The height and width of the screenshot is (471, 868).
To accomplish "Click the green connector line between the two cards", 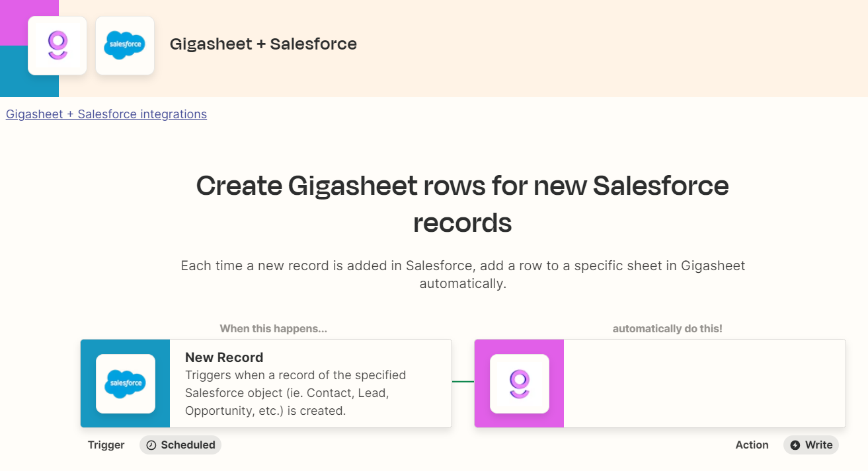I will tap(462, 383).
